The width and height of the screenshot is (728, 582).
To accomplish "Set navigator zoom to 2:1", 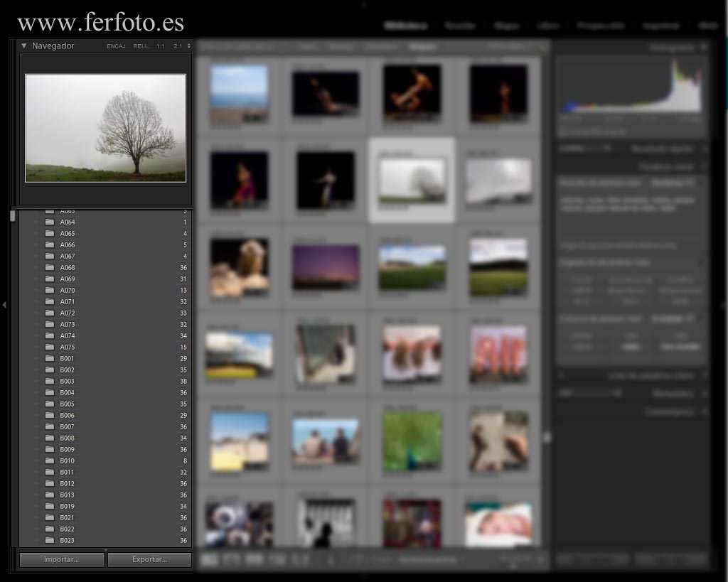I will [x=178, y=46].
